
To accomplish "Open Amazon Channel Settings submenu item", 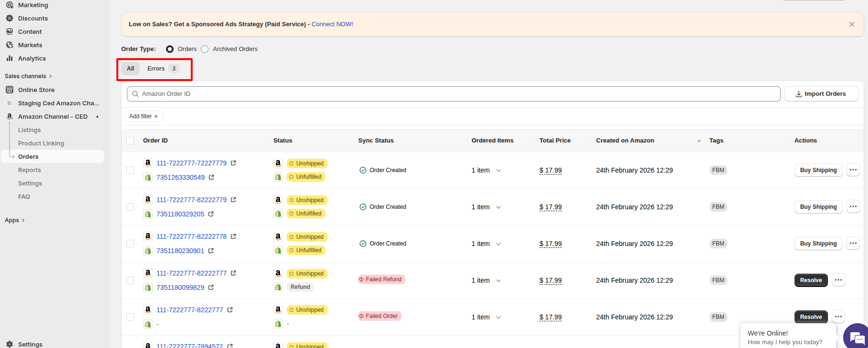I will (x=30, y=184).
